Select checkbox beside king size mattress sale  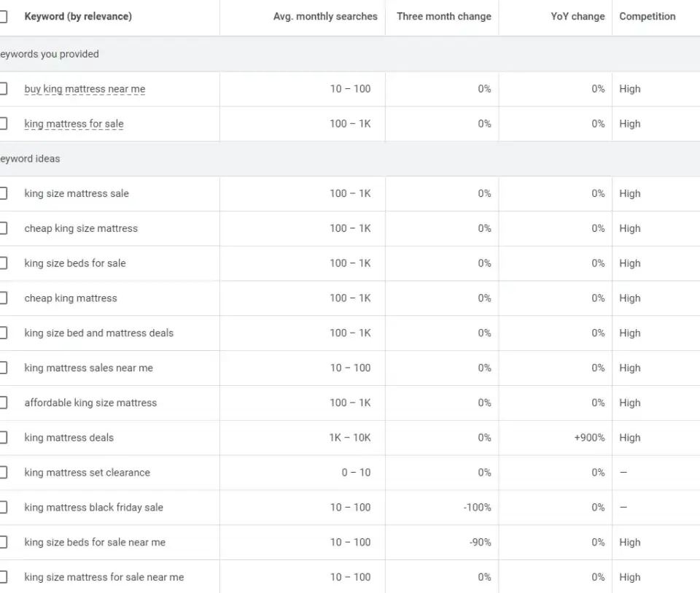click(x=3, y=193)
